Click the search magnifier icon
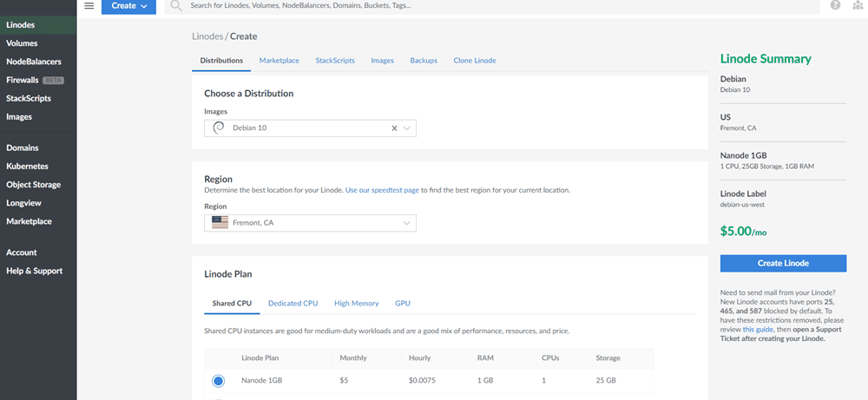Viewport: 868px width, 400px height. (176, 6)
